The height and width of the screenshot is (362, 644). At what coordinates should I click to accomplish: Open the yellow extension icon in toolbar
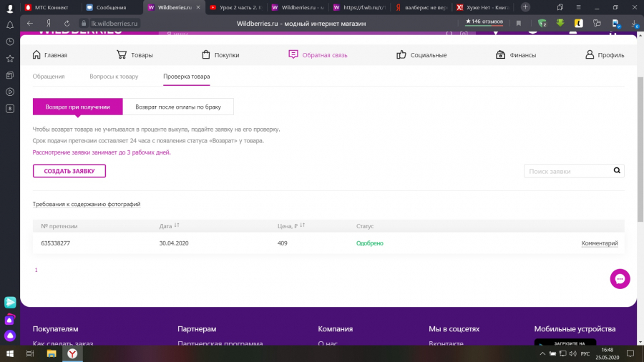pos(578,24)
